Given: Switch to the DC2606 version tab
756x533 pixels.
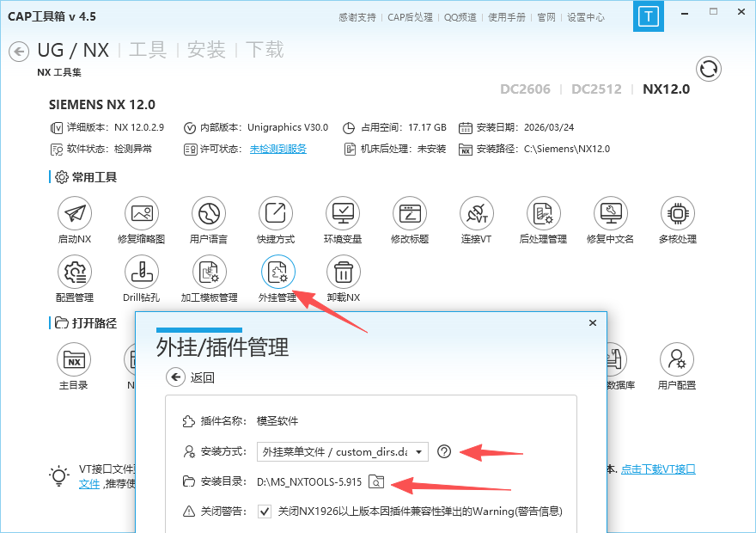Looking at the screenshot, I should tap(525, 89).
